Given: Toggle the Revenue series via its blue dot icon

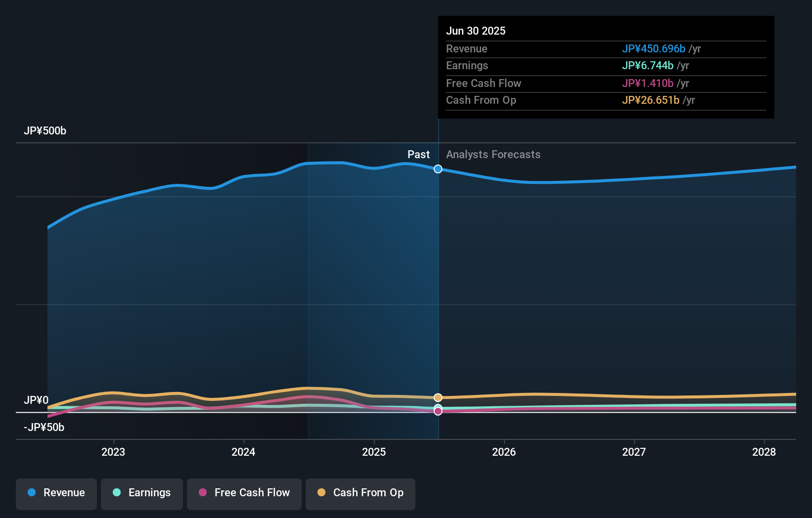Looking at the screenshot, I should point(32,492).
